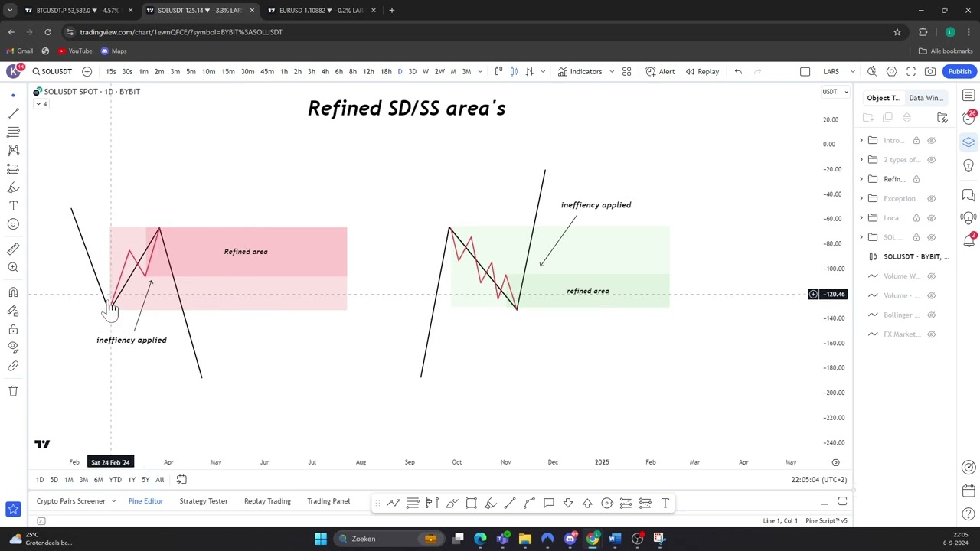Open symbol search SOLUSDT

coord(52,71)
